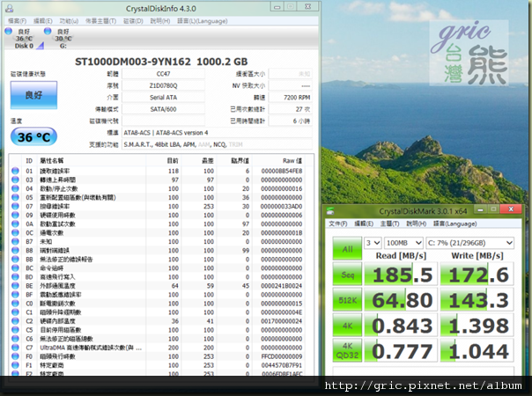Start the 512K benchmark test
This screenshot has width=532, height=396.
coord(347,300)
